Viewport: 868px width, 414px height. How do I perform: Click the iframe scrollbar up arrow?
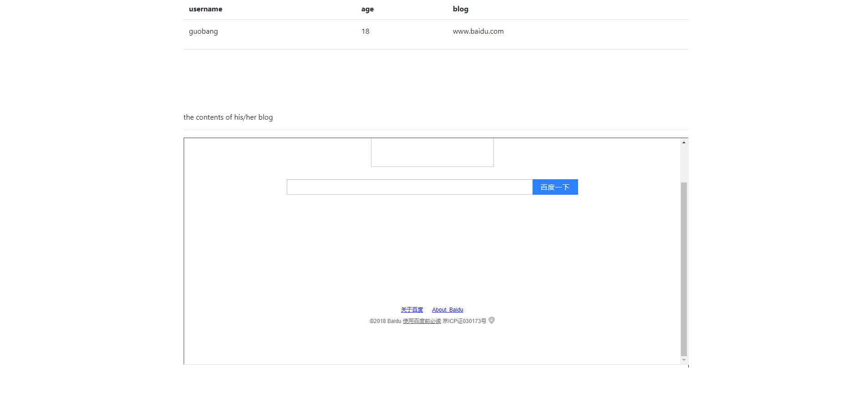[684, 142]
